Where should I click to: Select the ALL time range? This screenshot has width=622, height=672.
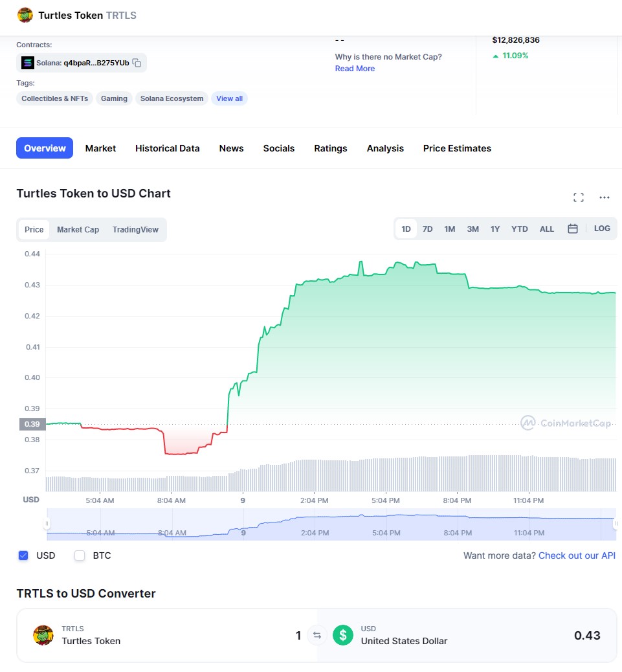547,229
